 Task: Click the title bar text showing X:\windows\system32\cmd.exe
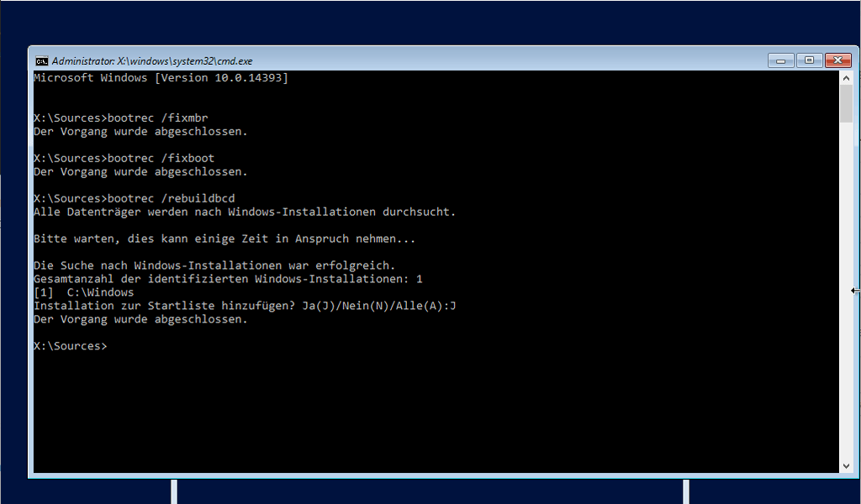[x=152, y=60]
